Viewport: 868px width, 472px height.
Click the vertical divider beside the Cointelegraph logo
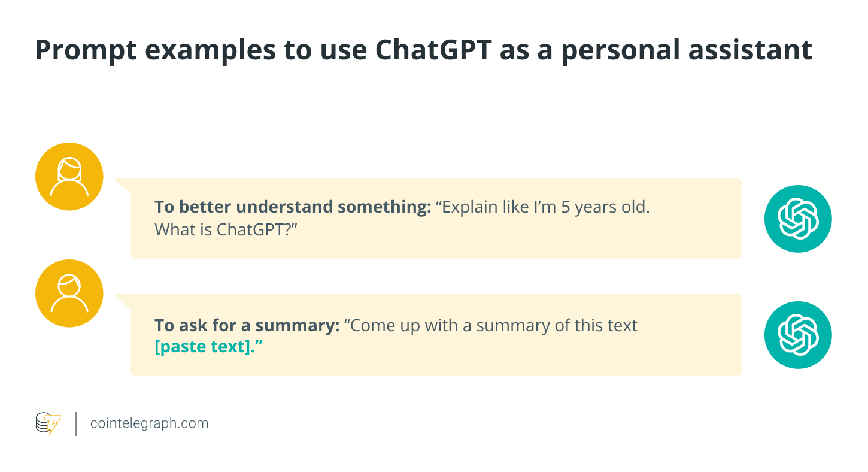coord(76,423)
